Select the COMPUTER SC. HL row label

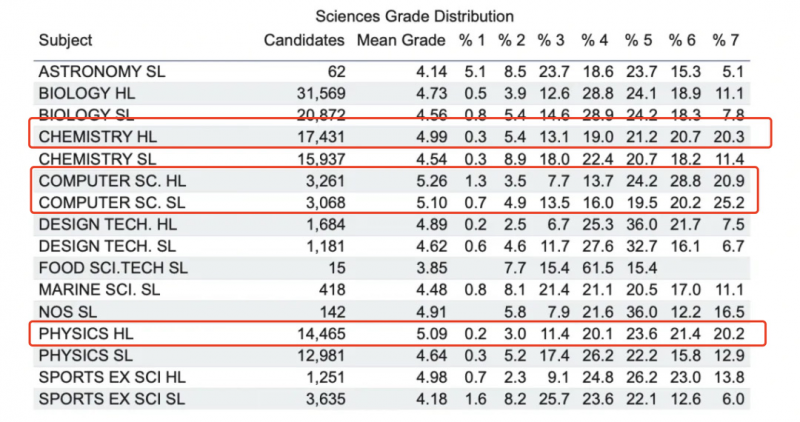pos(112,181)
